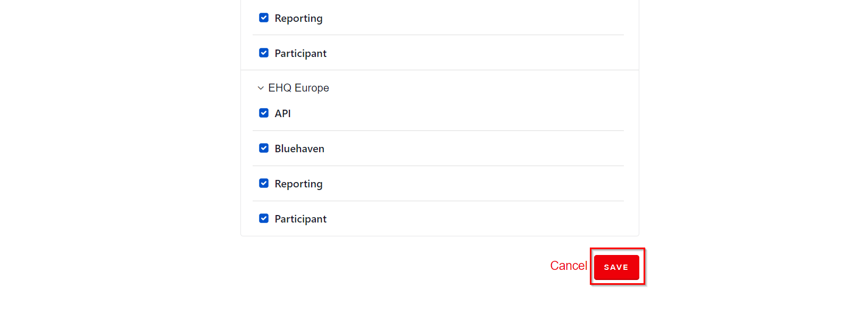Click the checkmark icon next to top Reporting

[264, 18]
